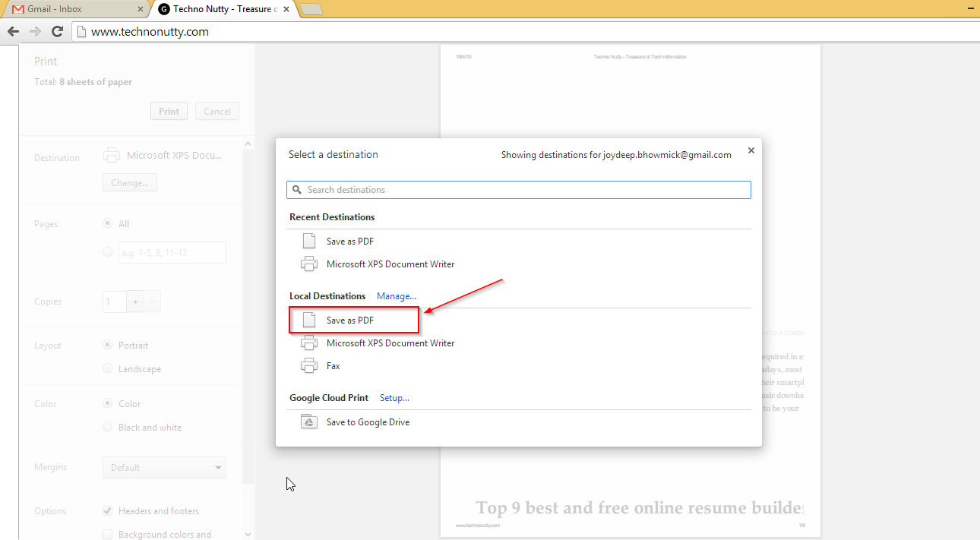Click the Showing destinations for joydeep.bhowmick@gmail.com text
Image resolution: width=980 pixels, height=540 pixels.
(616, 155)
